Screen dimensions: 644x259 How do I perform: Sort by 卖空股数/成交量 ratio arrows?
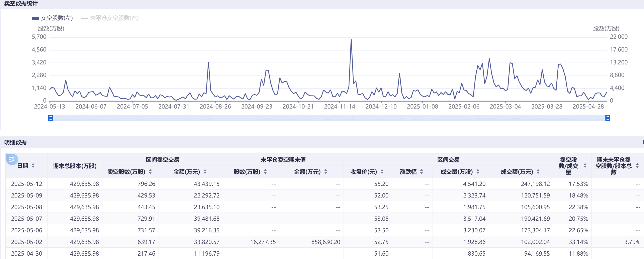click(x=585, y=166)
